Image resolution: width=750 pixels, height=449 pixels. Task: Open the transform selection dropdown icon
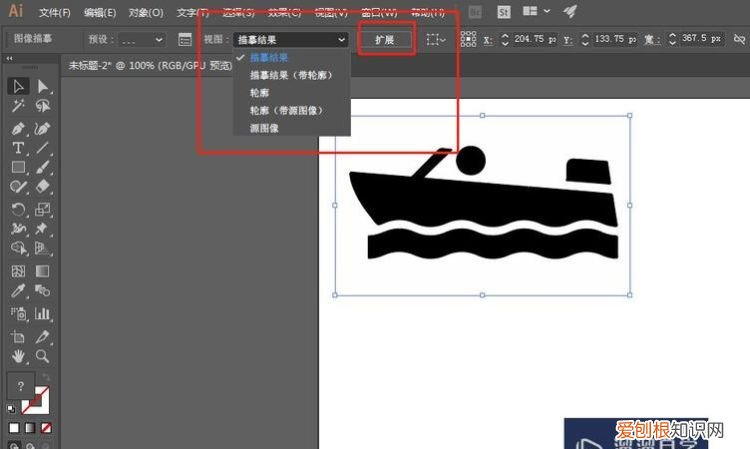436,39
